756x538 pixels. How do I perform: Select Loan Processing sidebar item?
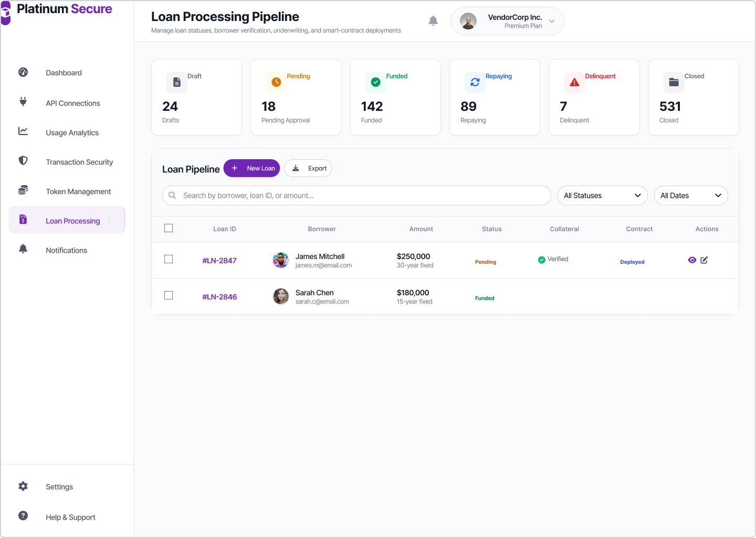67,221
